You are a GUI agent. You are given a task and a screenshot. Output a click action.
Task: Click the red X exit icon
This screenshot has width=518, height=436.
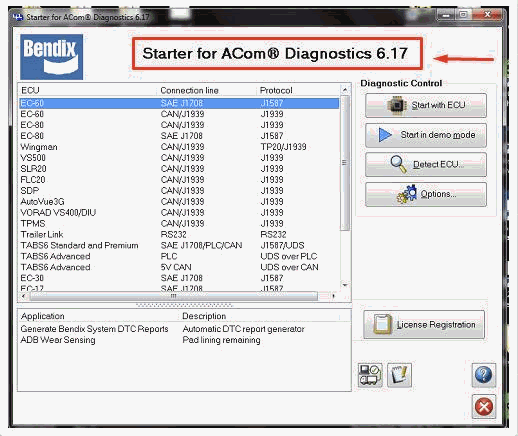tap(484, 406)
